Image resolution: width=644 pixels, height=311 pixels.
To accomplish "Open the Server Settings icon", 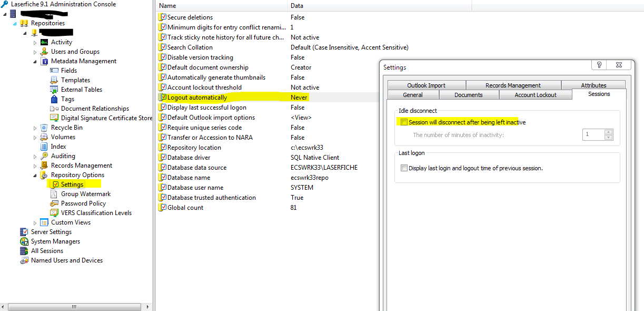I will pyautogui.click(x=24, y=232).
